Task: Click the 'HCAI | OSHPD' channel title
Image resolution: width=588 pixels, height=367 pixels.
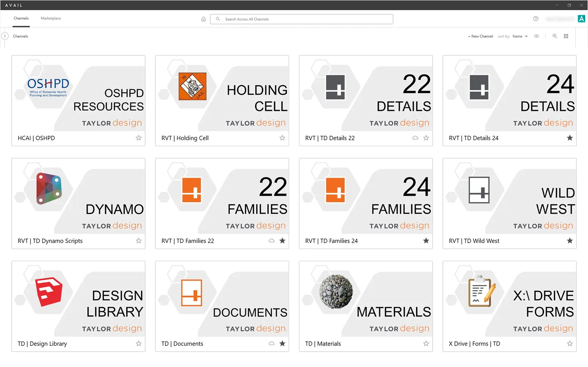Action: click(36, 138)
